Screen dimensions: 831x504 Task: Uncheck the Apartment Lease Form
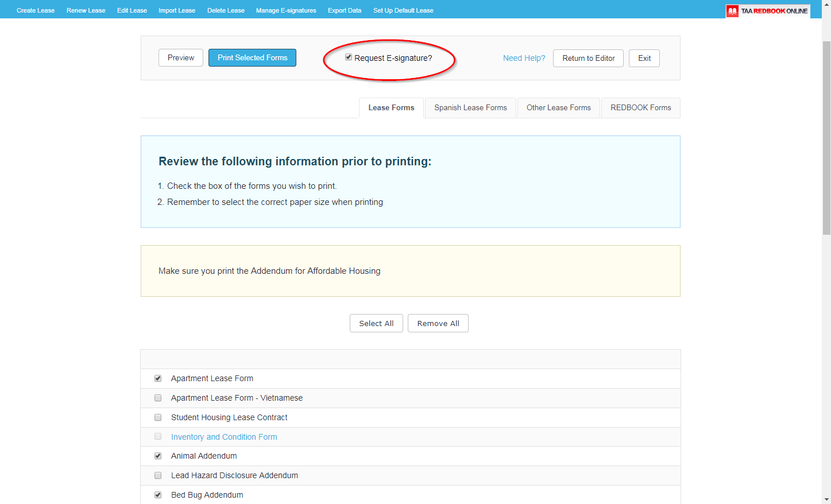(158, 378)
